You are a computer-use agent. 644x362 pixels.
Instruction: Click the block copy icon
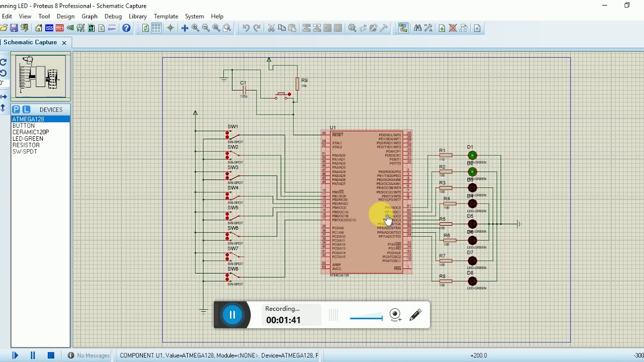[x=306, y=28]
